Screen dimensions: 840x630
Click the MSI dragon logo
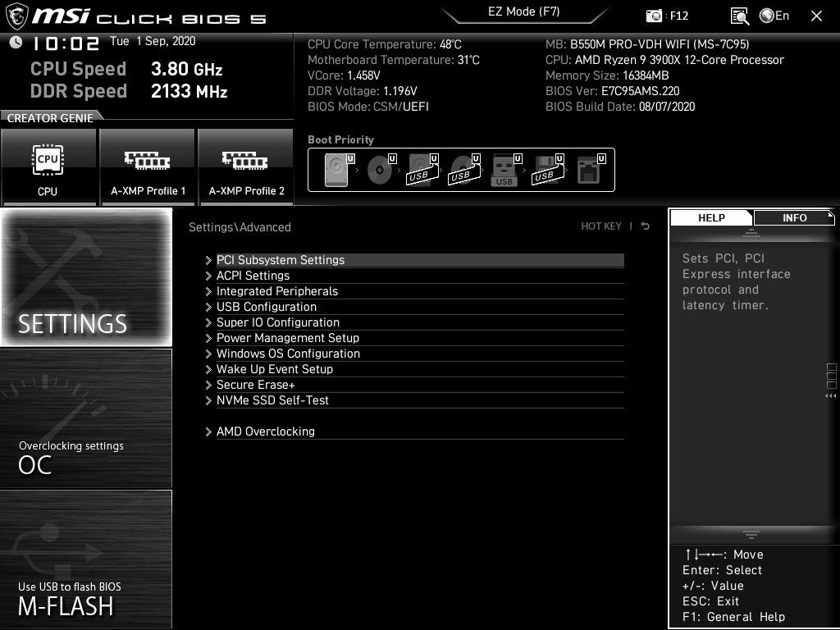pyautogui.click(x=16, y=16)
